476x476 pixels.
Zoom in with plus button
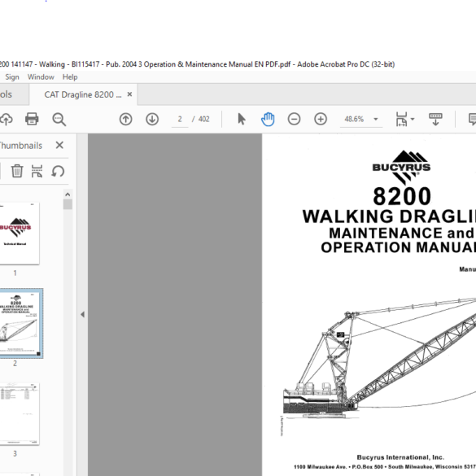point(321,119)
